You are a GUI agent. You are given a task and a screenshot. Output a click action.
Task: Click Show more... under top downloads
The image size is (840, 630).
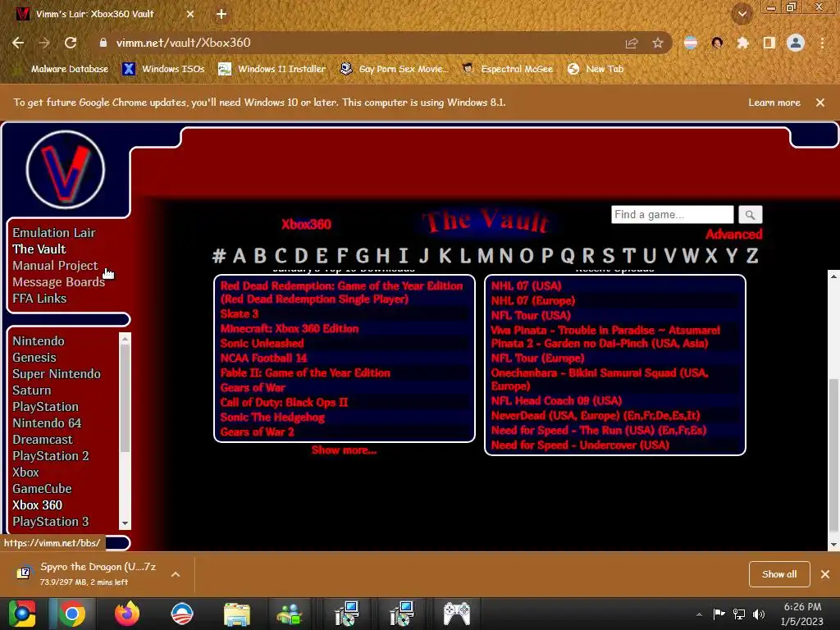[344, 450]
